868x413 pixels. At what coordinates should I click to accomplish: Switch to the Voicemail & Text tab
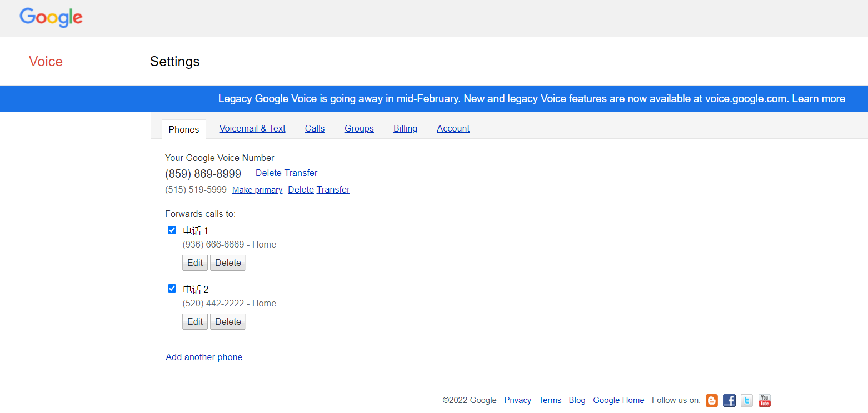click(252, 128)
